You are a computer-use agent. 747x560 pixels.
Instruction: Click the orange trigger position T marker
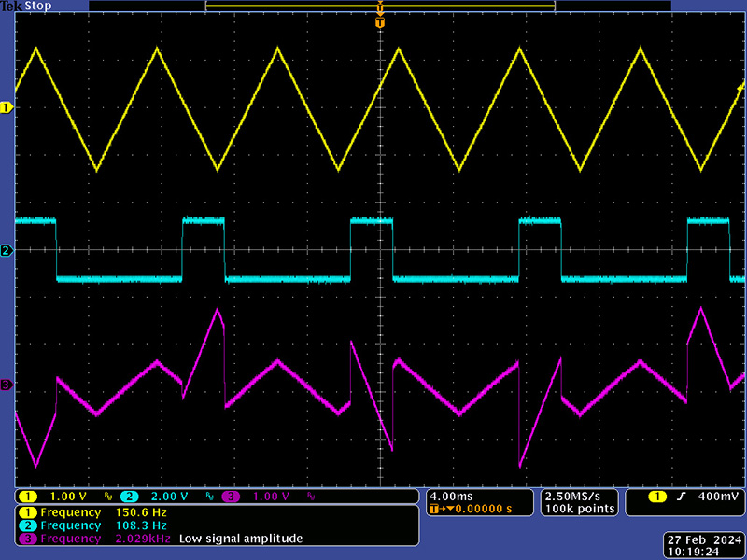click(379, 22)
